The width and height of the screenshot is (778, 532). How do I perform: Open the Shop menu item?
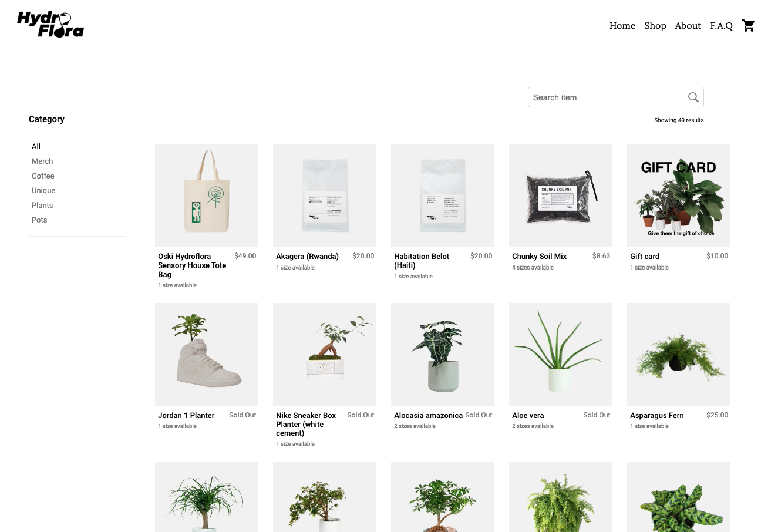[x=655, y=26]
